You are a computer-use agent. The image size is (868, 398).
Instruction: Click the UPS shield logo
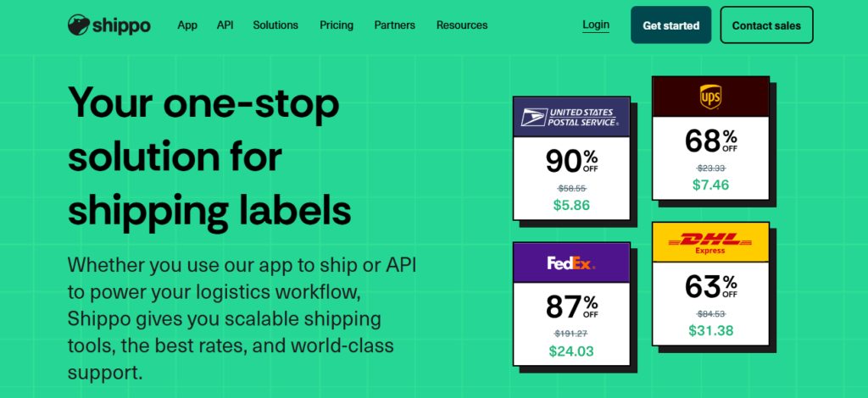pyautogui.click(x=710, y=97)
